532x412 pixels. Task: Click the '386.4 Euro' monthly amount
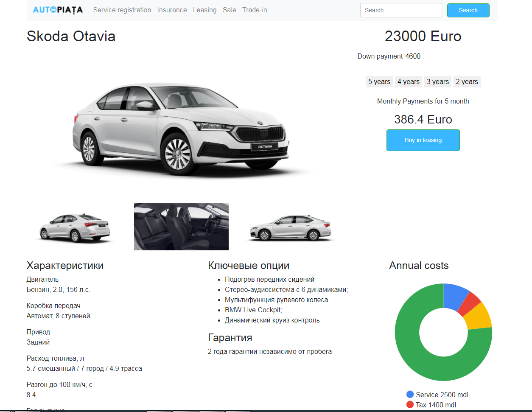point(423,119)
